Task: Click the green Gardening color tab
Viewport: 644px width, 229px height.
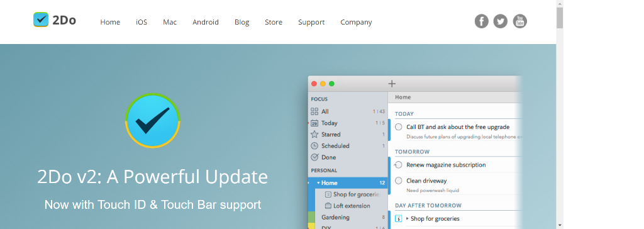Action: click(x=311, y=218)
